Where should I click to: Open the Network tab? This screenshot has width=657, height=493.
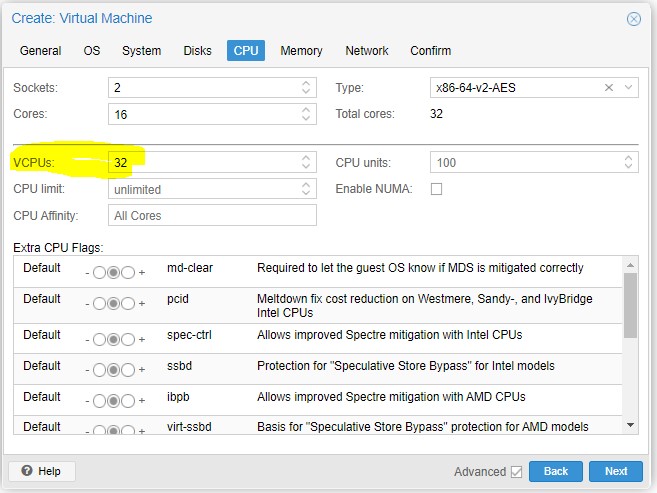tap(367, 51)
